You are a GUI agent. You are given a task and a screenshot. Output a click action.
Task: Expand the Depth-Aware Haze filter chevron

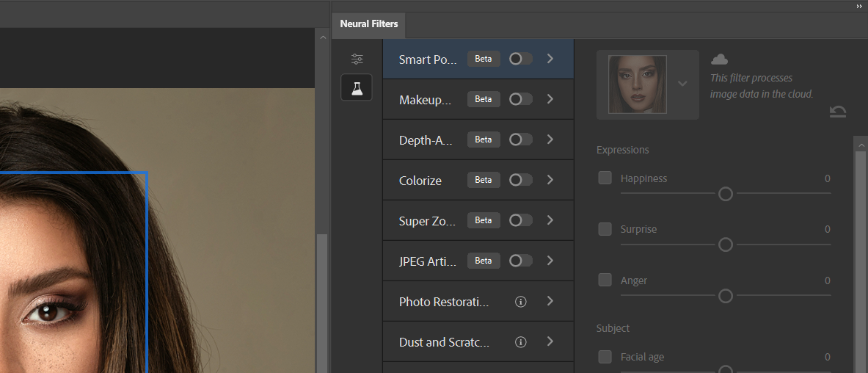coord(550,140)
